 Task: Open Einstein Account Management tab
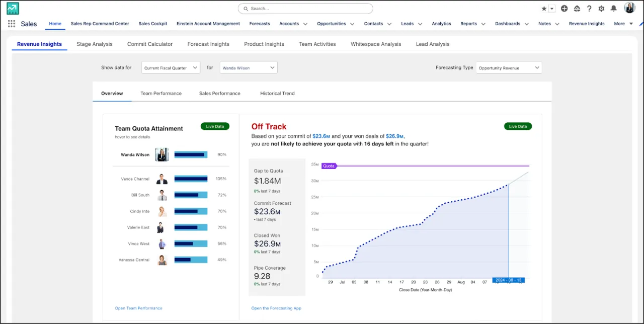click(x=208, y=24)
